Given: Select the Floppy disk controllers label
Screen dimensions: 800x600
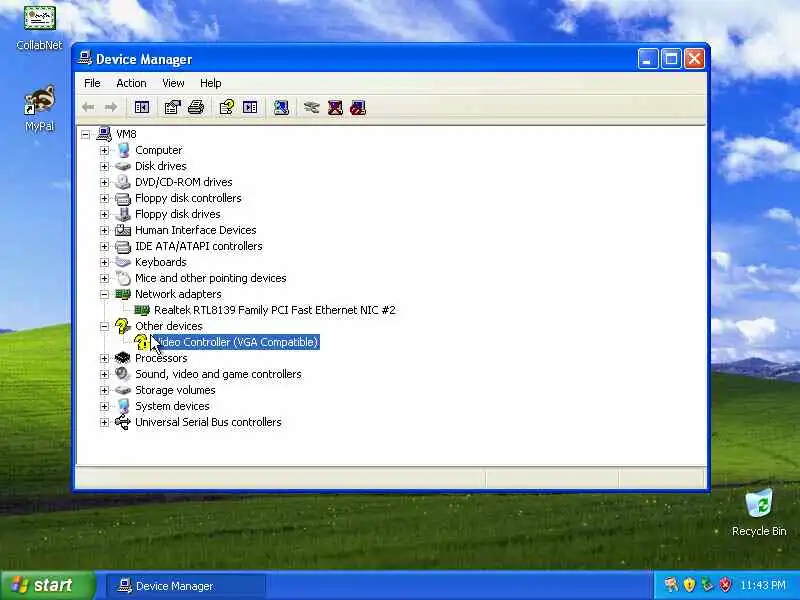Looking at the screenshot, I should (188, 198).
